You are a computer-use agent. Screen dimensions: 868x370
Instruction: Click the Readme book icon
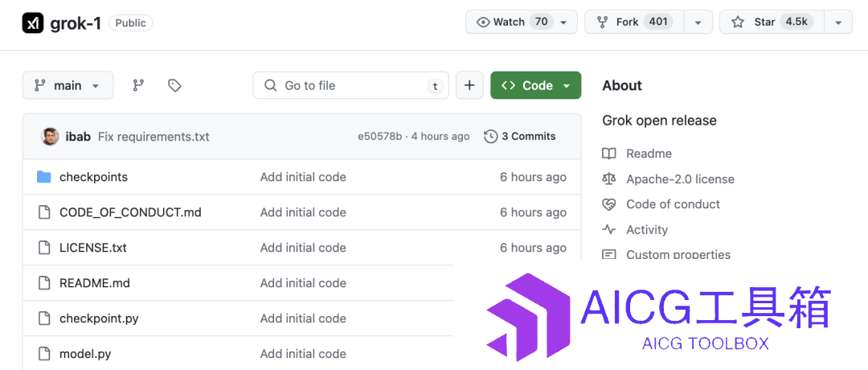[609, 154]
